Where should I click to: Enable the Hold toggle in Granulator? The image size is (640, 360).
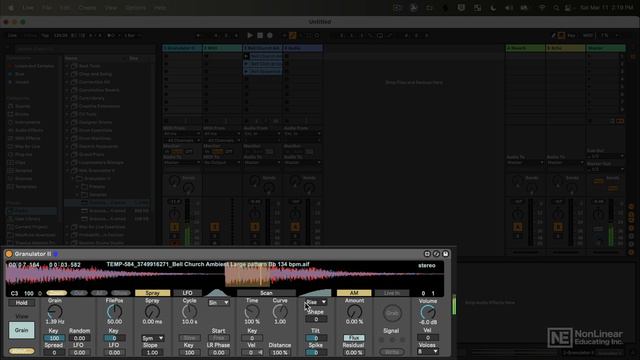(x=22, y=303)
